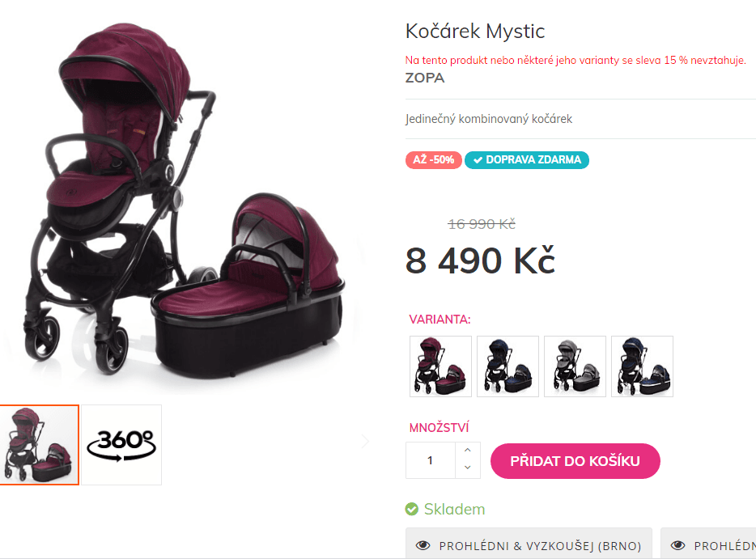Viewport: 756px width, 559px height.
Task: Click the next arrow in the thumbnail gallery
Action: [x=366, y=441]
